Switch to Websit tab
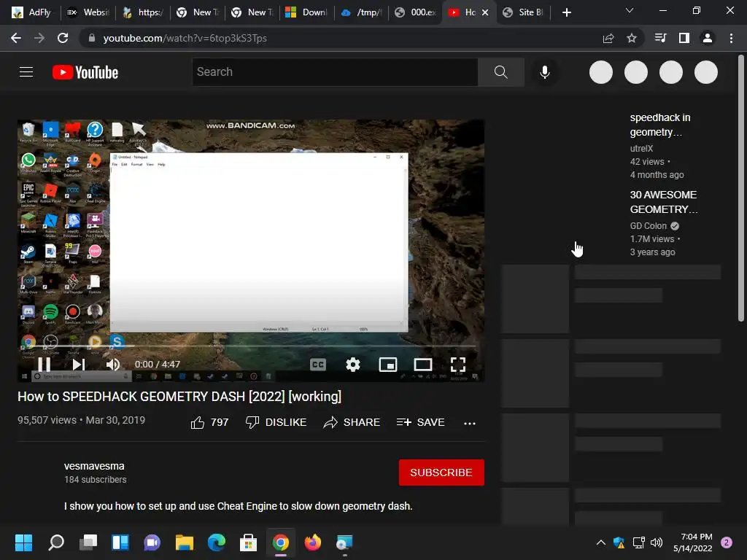This screenshot has height=560, width=747. click(x=88, y=12)
